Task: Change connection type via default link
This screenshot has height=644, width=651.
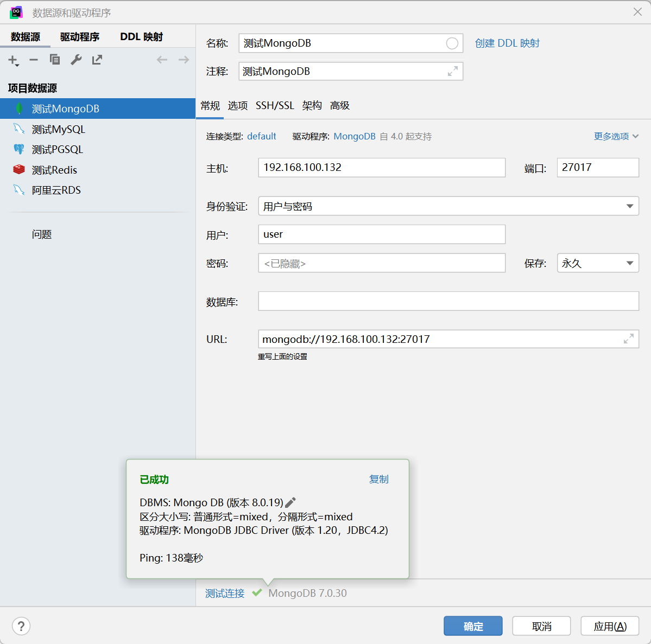Action: click(262, 136)
